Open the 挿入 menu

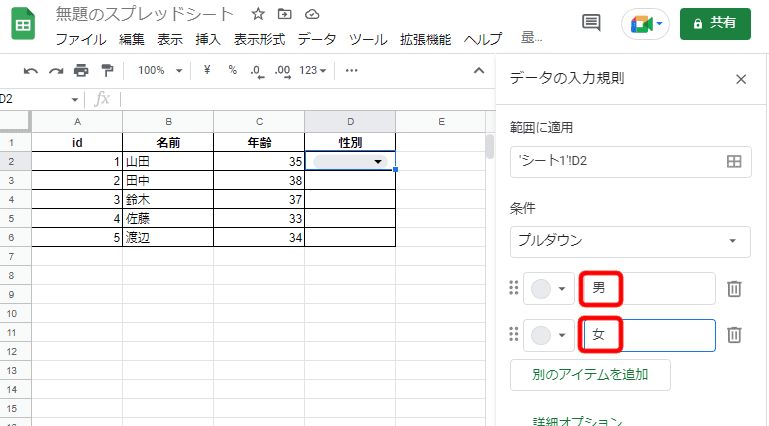[x=208, y=39]
